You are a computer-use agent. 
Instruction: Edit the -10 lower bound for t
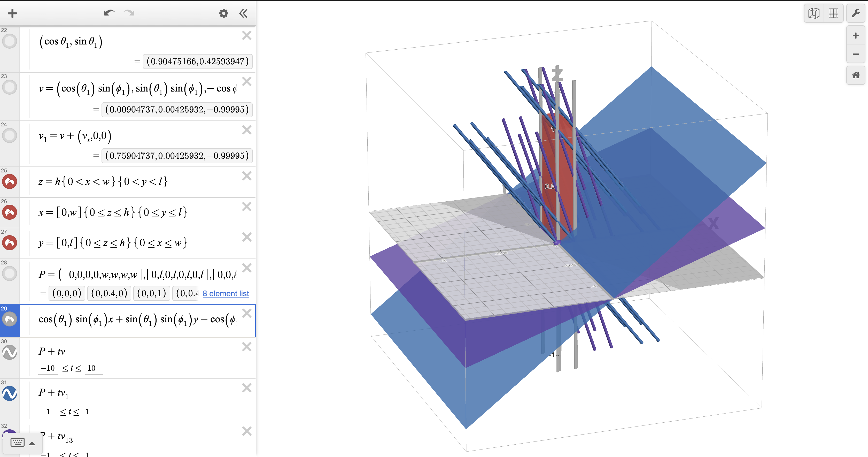[48, 368]
